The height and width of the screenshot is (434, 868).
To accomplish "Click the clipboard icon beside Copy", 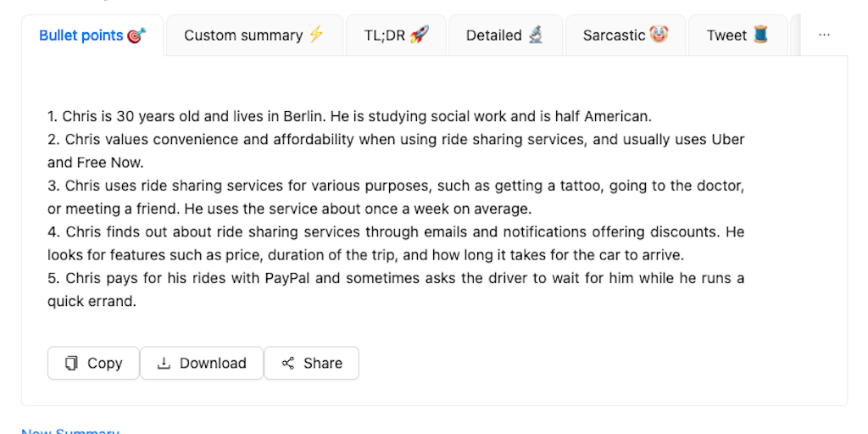I will click(x=72, y=363).
